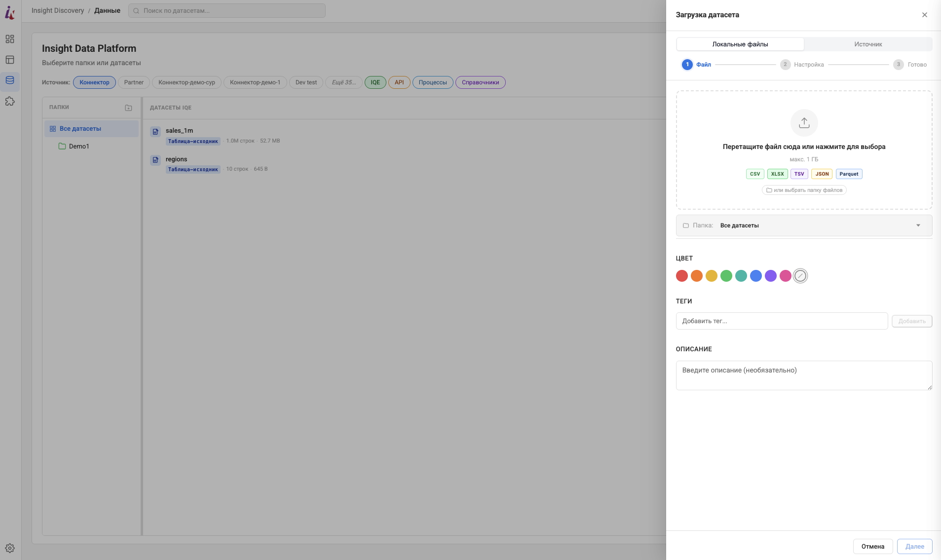Pick the teal color swatch

[741, 276]
